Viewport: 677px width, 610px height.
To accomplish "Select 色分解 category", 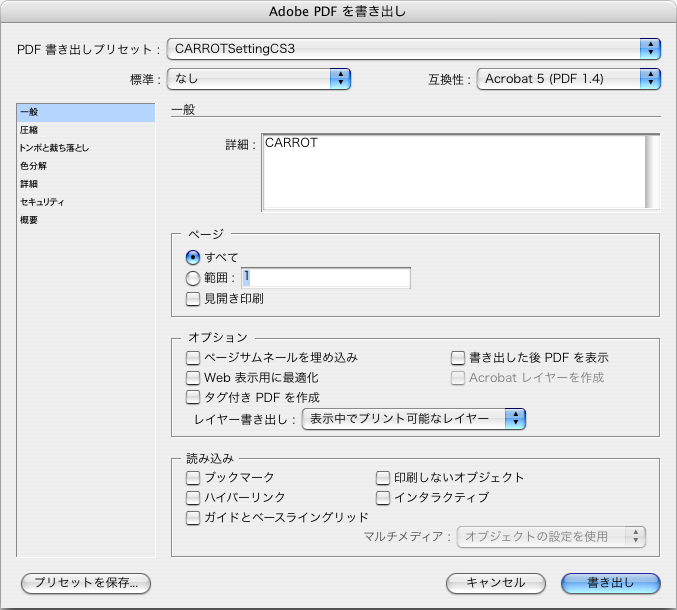I will pyautogui.click(x=86, y=166).
